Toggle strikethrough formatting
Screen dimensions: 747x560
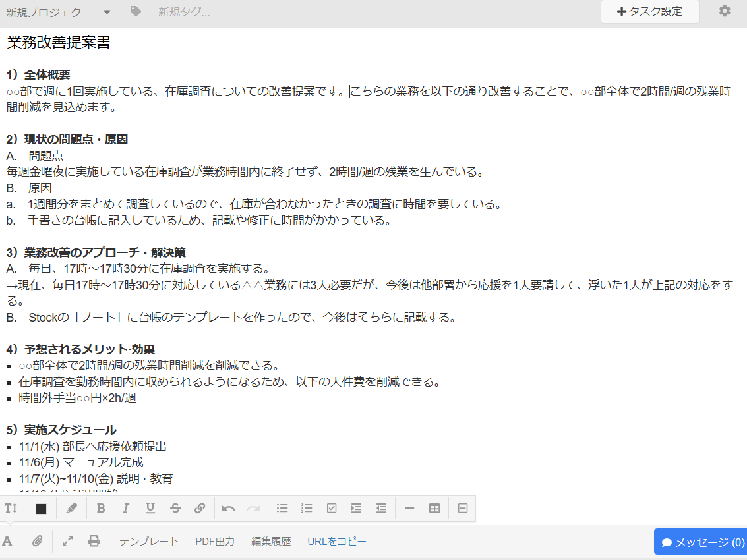(174, 508)
